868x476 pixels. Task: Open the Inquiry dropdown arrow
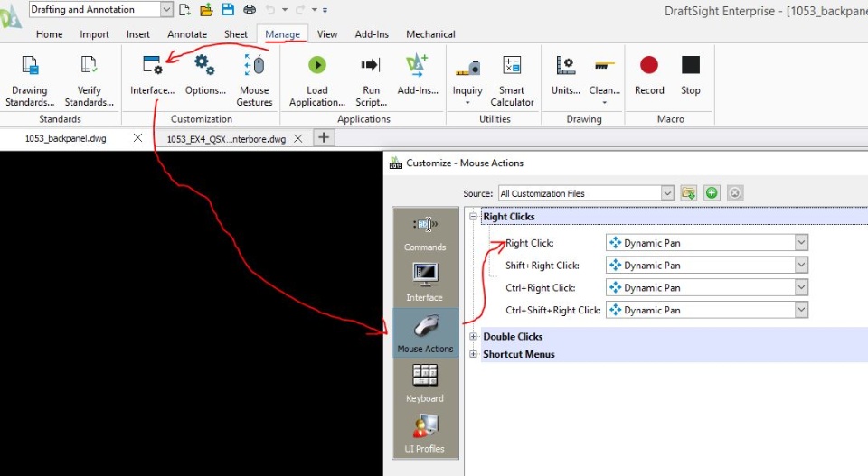(x=467, y=103)
